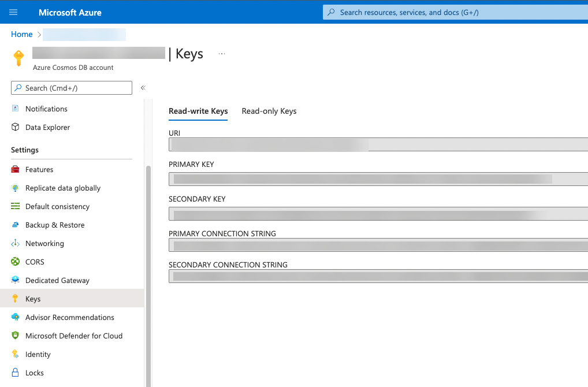Click the Azure Cosmos DB account subtitle

pyautogui.click(x=73, y=68)
